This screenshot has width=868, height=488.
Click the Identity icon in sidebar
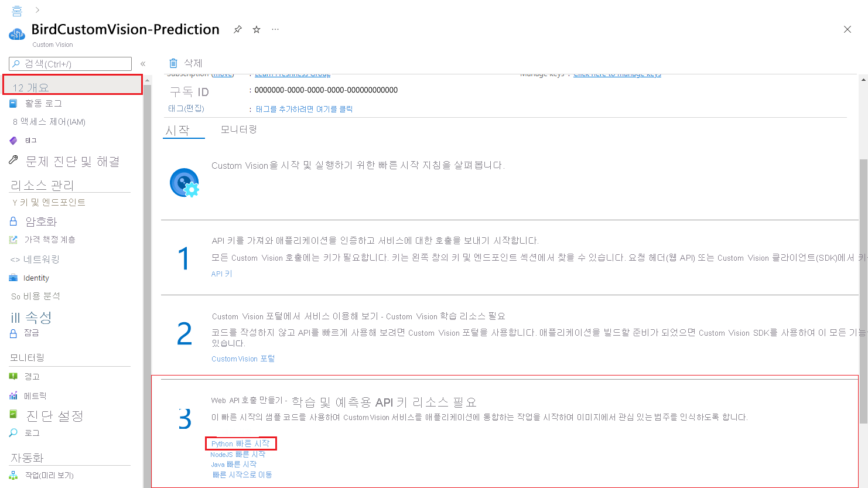pos(13,278)
